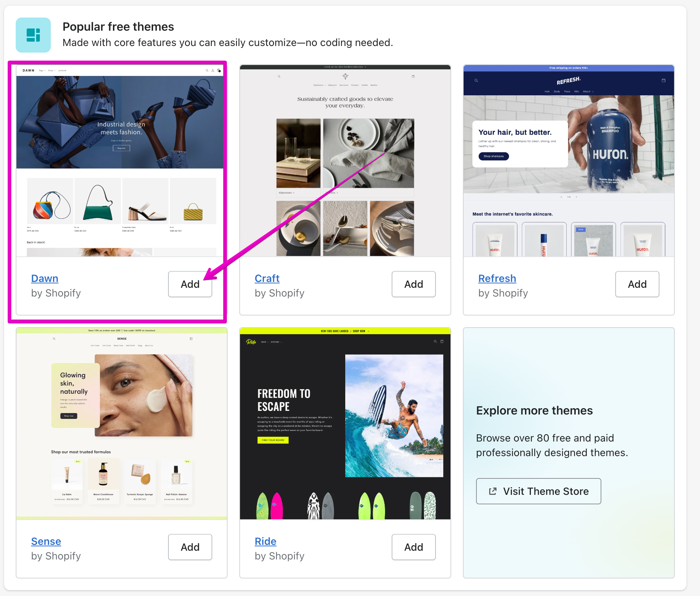
Task: Add the Sense theme
Action: (190, 547)
